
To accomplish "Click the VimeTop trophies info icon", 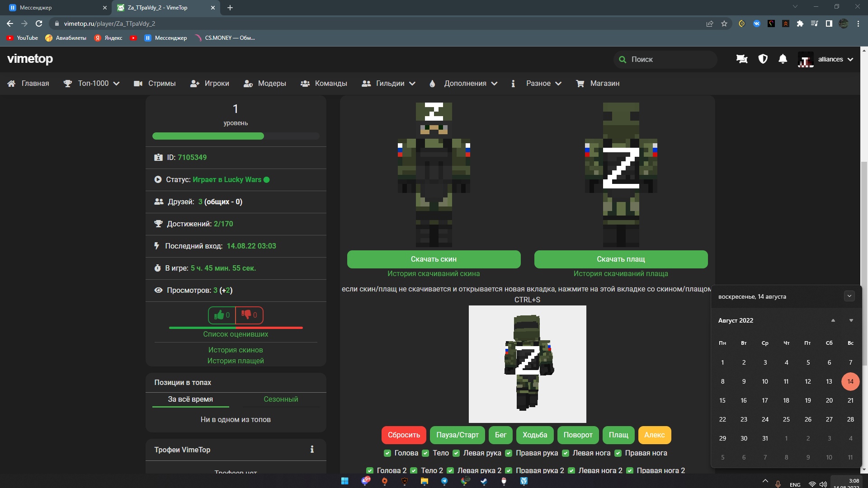I will (312, 449).
